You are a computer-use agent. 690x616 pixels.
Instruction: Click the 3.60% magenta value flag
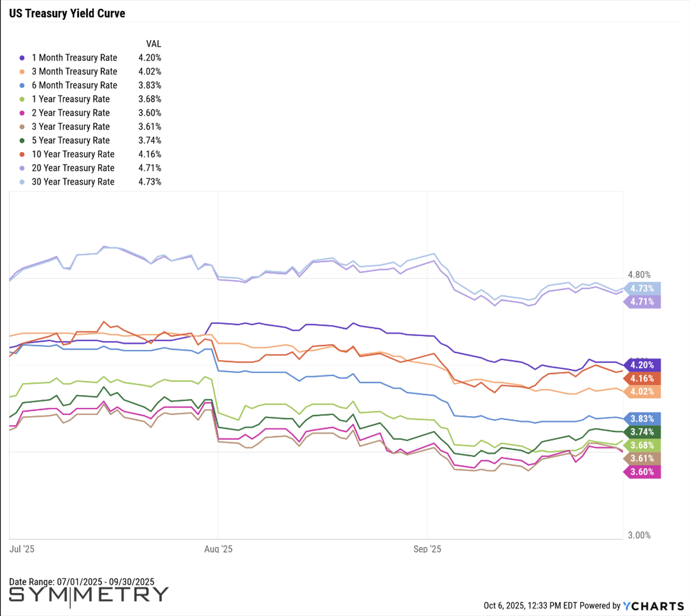pos(642,472)
